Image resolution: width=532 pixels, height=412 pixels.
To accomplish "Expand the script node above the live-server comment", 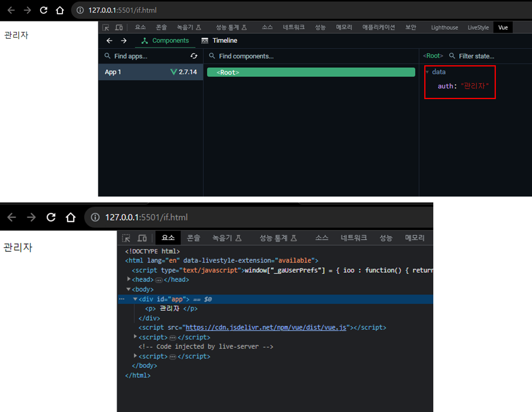I will (x=135, y=337).
